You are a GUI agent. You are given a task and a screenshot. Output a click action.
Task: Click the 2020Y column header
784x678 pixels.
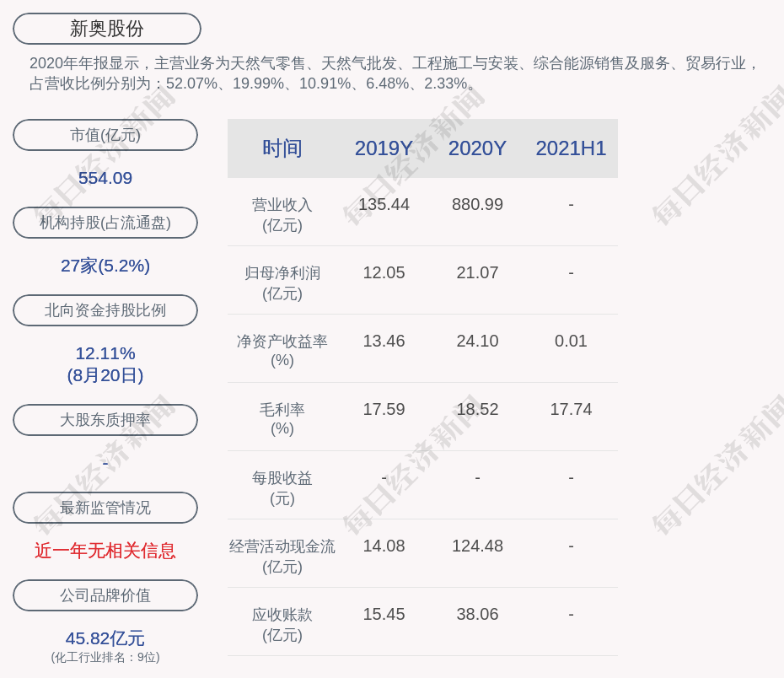pos(477,148)
